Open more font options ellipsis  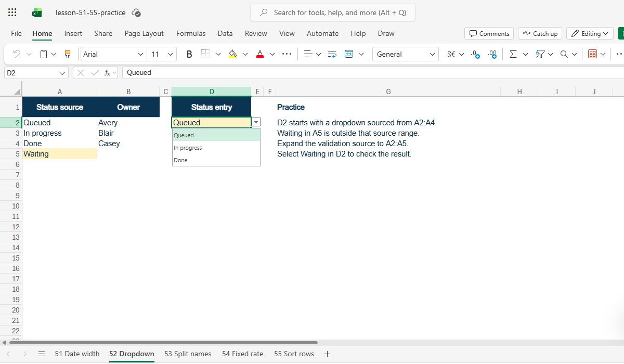(287, 54)
